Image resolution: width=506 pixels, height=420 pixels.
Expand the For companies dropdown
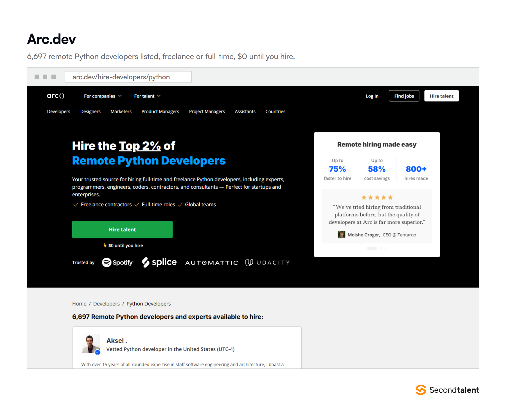(103, 96)
